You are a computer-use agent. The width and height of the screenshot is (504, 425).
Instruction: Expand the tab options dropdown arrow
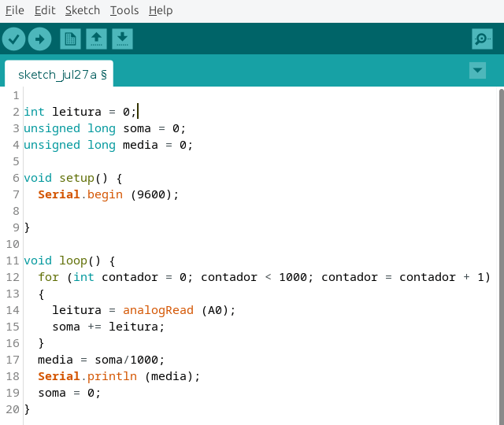(477, 70)
